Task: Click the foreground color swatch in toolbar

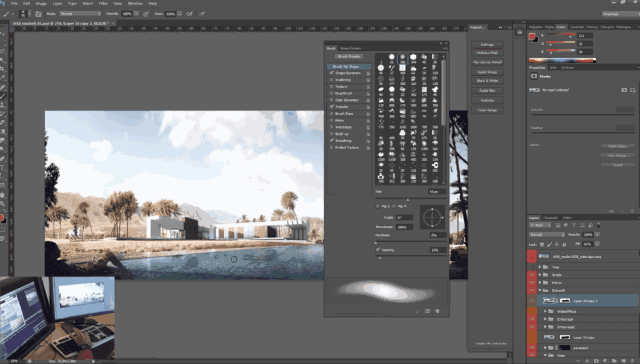Action: point(2,217)
